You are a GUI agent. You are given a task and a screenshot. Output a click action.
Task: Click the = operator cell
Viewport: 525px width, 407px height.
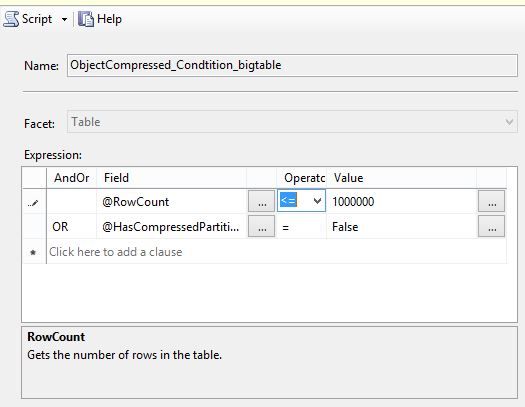301,227
